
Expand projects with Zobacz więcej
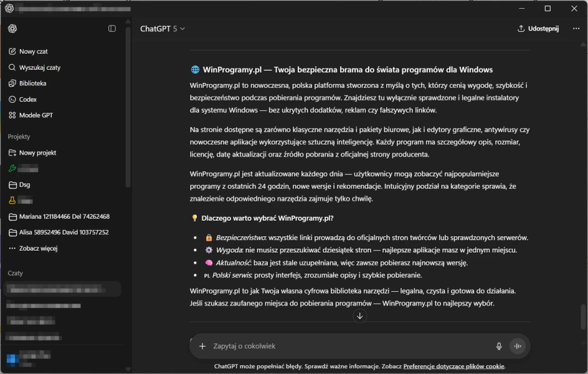[x=38, y=249]
